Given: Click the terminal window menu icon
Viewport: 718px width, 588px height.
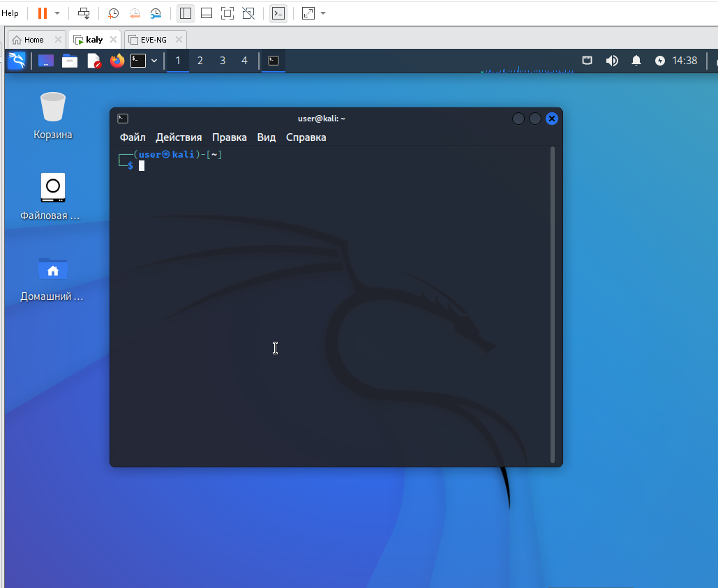Looking at the screenshot, I should coord(123,119).
